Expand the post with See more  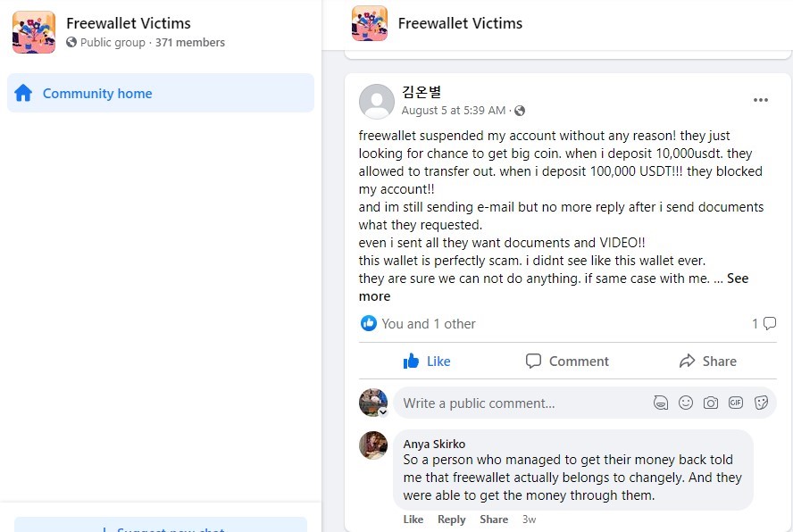[554, 287]
